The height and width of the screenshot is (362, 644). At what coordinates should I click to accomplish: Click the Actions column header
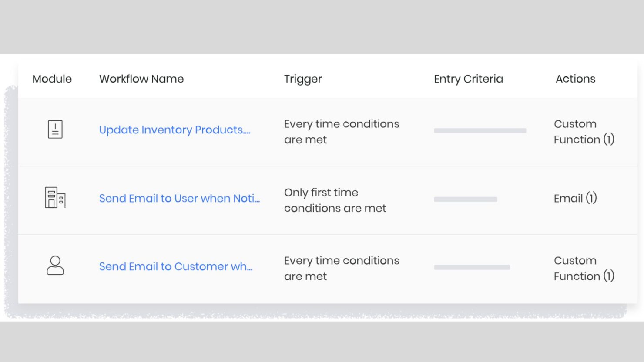pos(575,79)
